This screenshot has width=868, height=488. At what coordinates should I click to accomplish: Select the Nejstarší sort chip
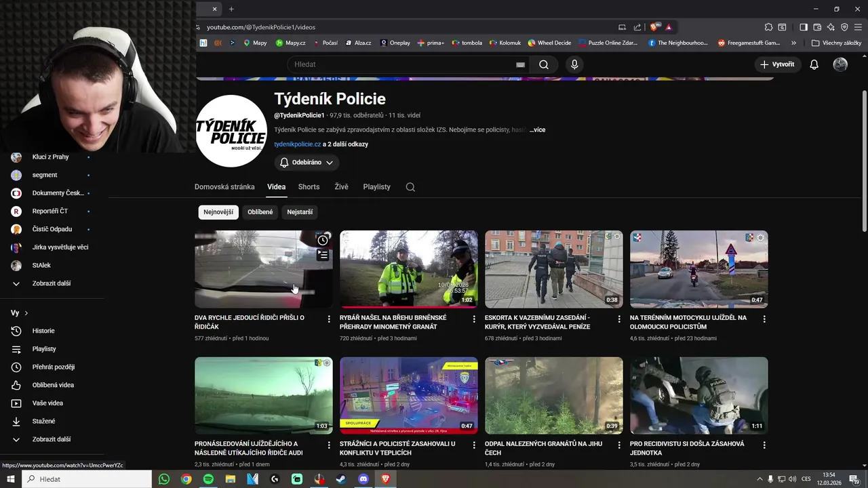pyautogui.click(x=300, y=212)
